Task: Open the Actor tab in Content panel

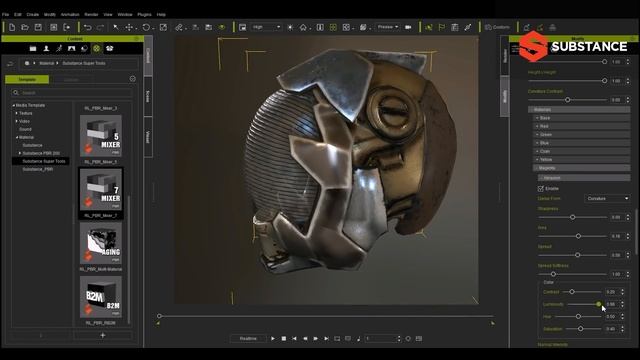Action: click(x=46, y=49)
